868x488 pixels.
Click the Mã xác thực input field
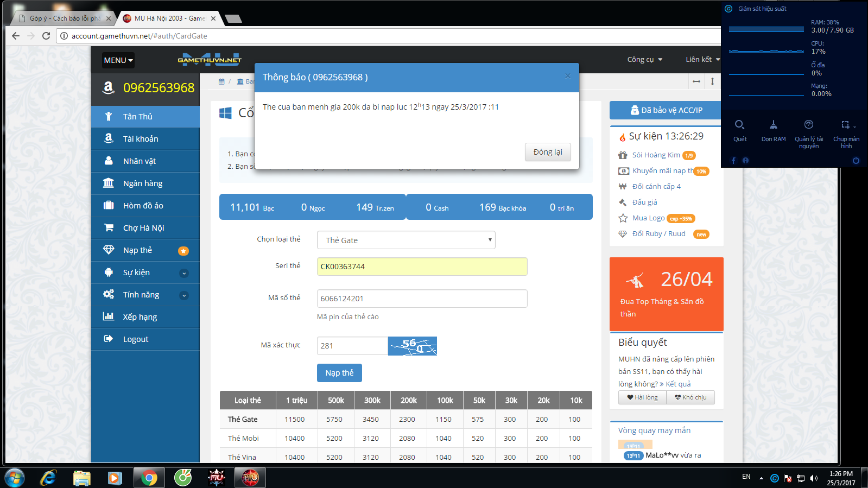point(352,346)
